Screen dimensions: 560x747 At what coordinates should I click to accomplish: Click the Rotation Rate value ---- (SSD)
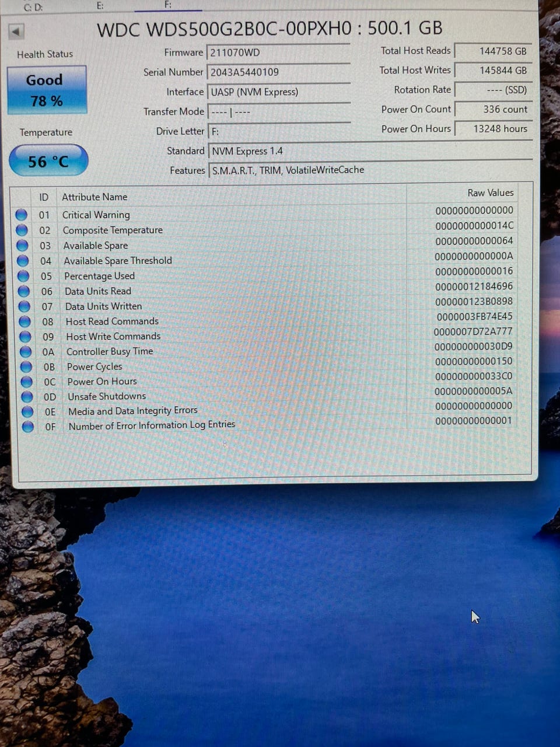coord(493,90)
